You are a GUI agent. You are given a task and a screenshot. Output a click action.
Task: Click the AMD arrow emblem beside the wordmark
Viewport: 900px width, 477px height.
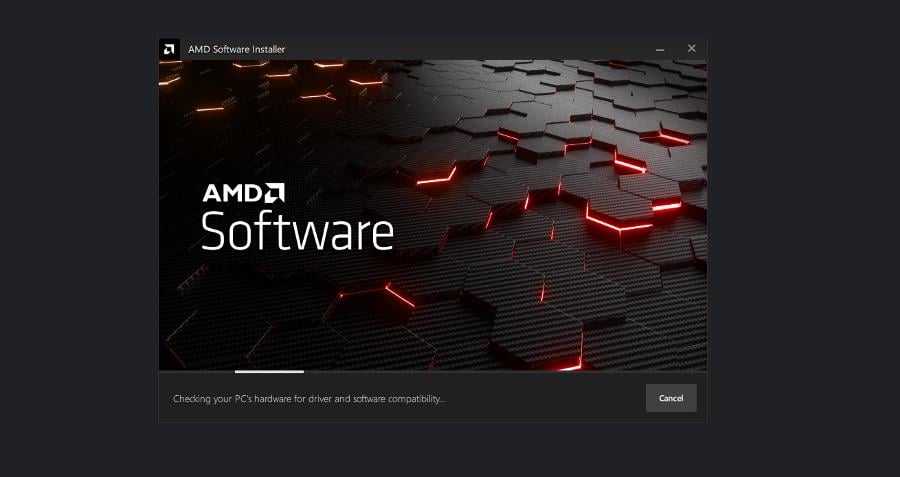(274, 193)
